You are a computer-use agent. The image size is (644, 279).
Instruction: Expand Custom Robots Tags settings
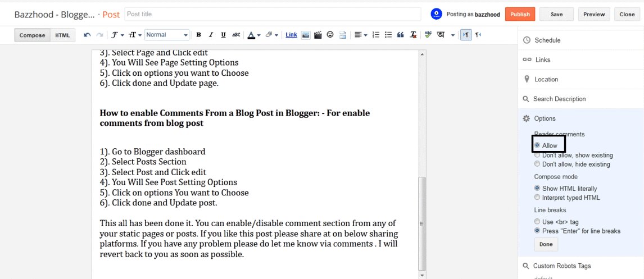pos(580,266)
